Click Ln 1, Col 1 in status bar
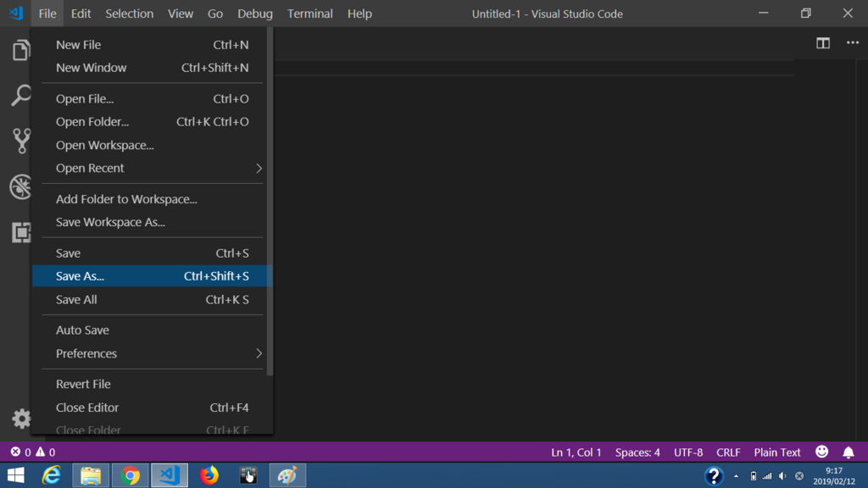 [576, 452]
